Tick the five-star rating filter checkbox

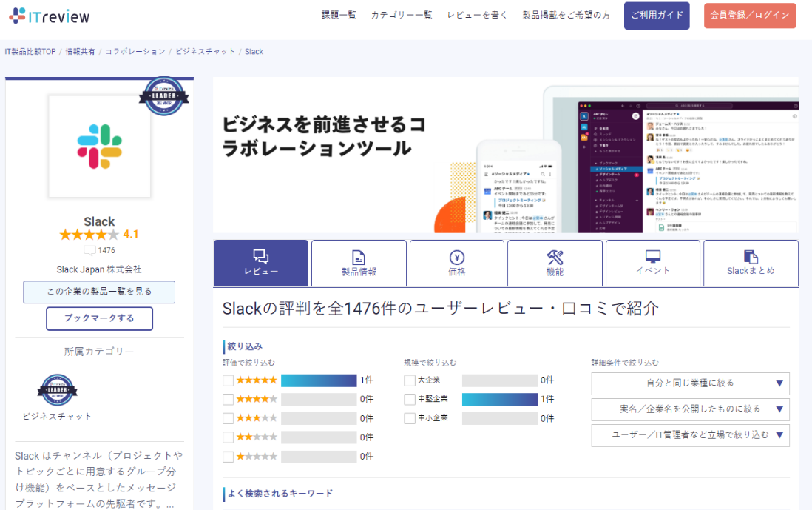(x=228, y=380)
